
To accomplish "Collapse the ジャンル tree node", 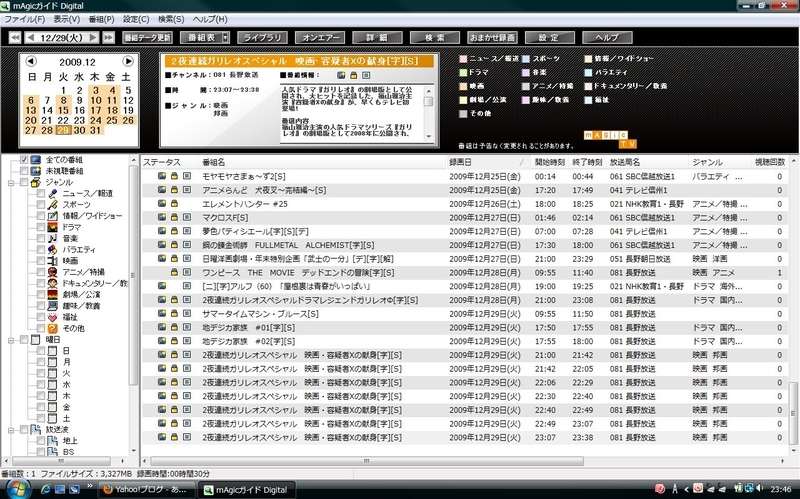I will [x=11, y=183].
